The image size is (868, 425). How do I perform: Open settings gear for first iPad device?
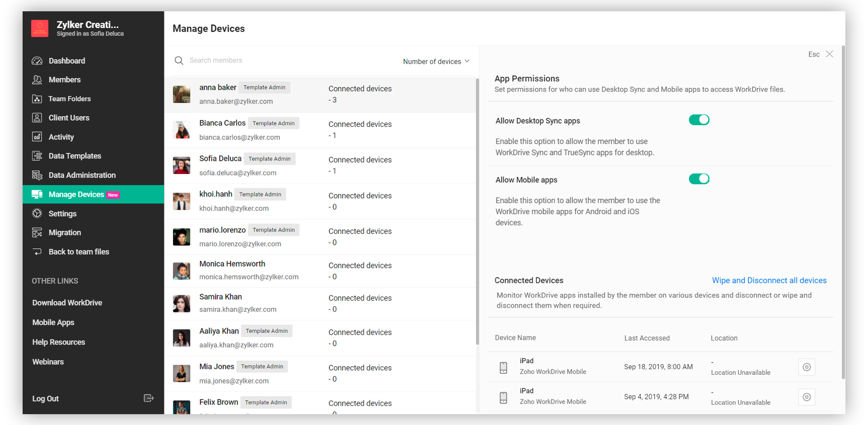(807, 367)
